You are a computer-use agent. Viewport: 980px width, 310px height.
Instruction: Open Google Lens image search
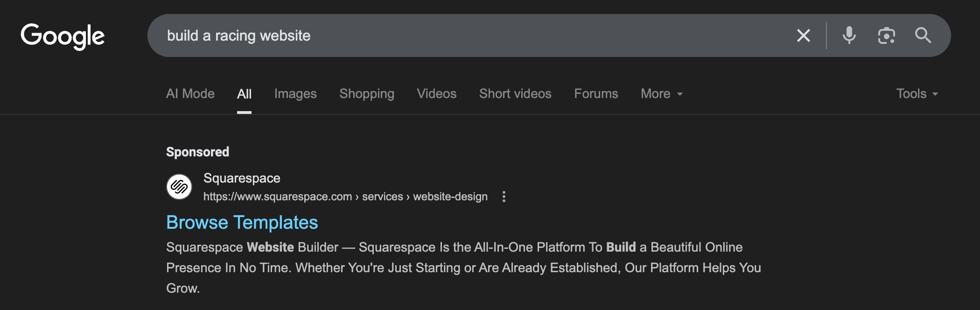(886, 35)
